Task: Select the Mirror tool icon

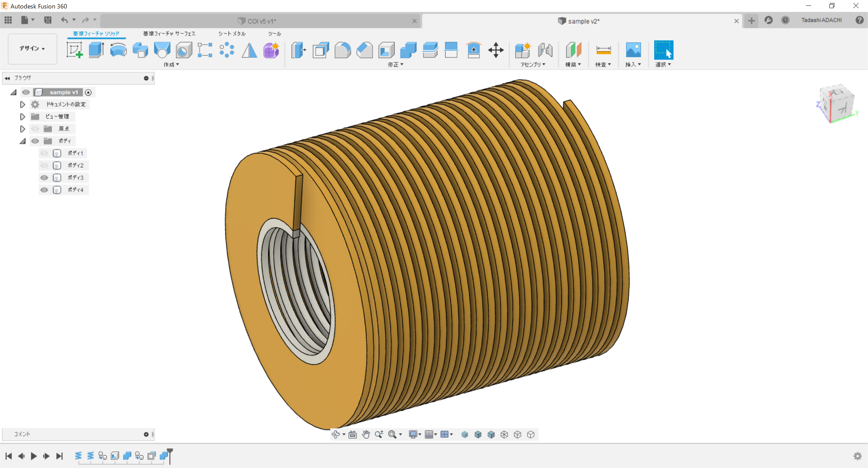Action: 249,50
